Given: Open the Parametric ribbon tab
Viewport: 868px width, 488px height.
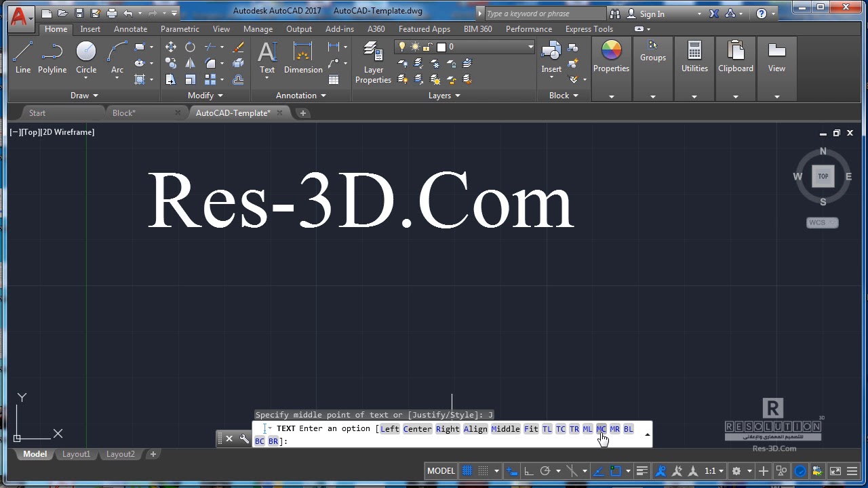Looking at the screenshot, I should click(180, 29).
